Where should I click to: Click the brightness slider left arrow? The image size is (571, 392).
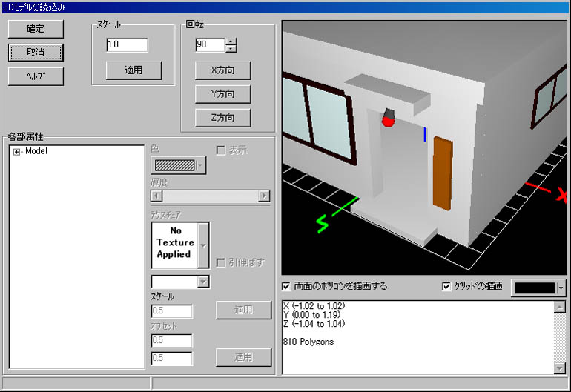pyautogui.click(x=156, y=196)
